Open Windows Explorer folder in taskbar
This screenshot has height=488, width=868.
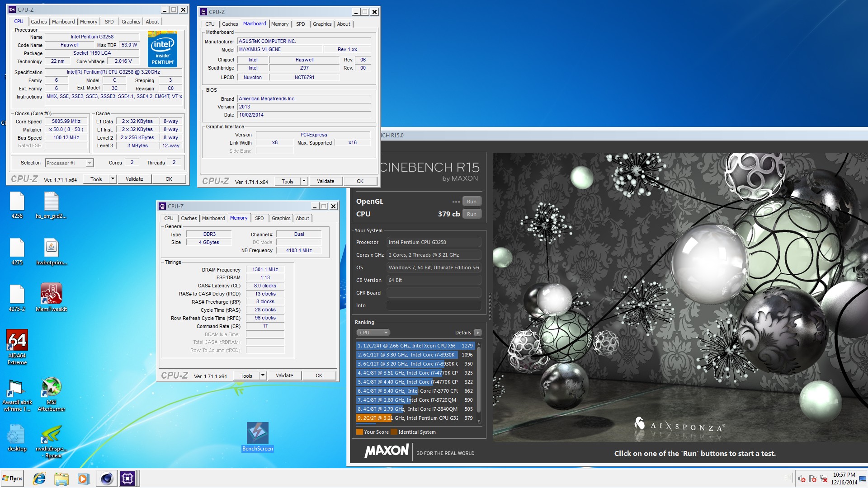61,479
